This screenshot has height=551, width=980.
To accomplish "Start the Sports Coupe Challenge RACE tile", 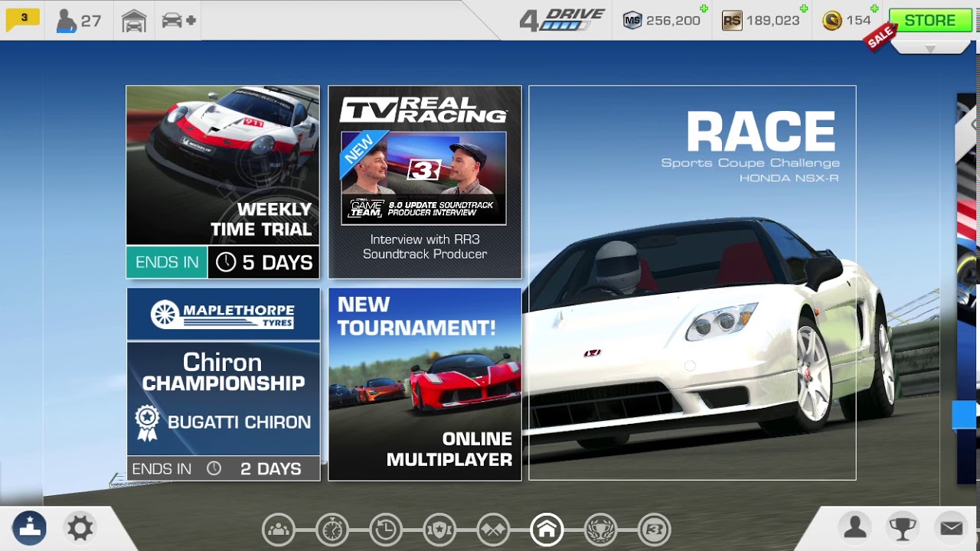I will (692, 282).
